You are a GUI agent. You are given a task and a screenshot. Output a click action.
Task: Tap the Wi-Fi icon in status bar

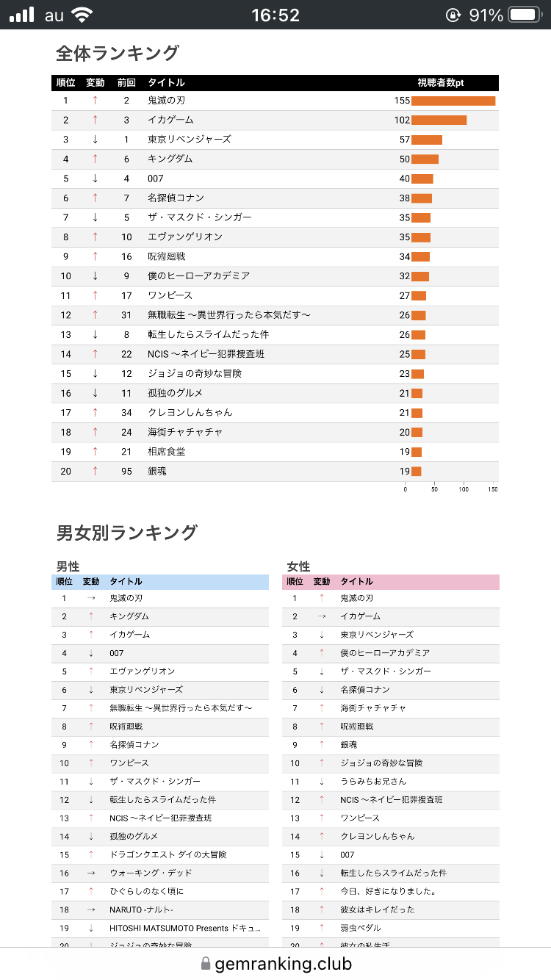click(82, 15)
